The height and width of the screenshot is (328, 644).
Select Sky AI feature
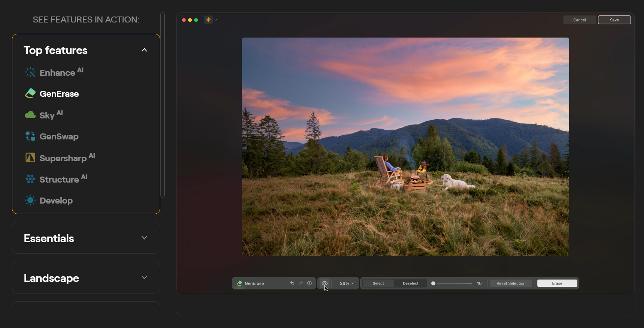[44, 115]
